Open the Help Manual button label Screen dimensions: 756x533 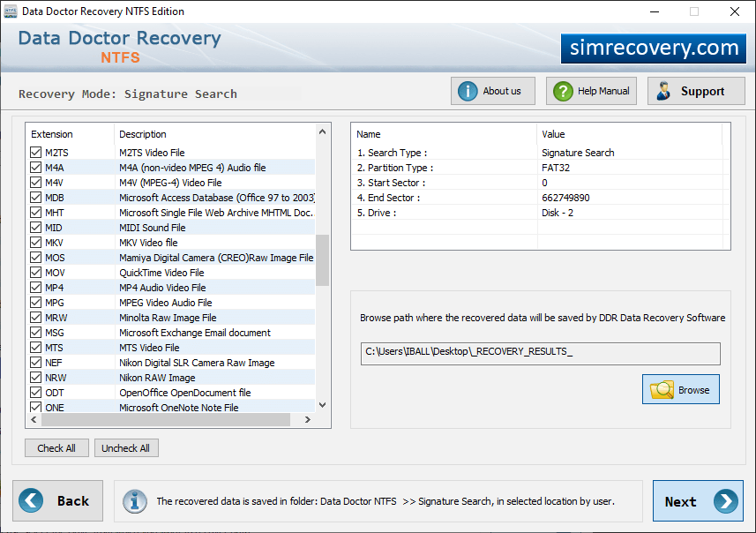point(603,91)
